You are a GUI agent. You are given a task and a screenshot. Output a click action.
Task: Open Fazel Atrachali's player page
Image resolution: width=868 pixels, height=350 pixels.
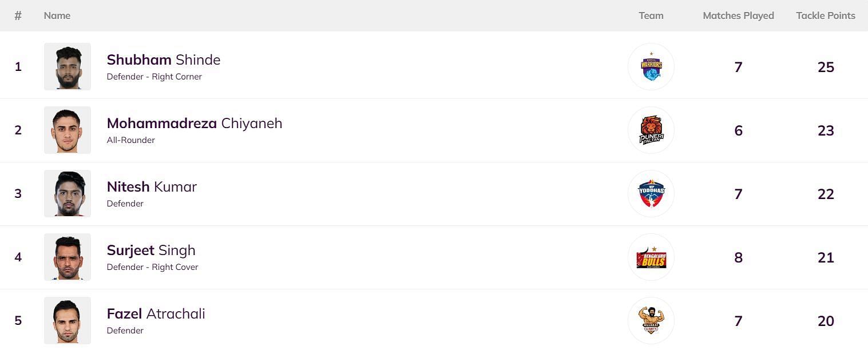(x=156, y=313)
